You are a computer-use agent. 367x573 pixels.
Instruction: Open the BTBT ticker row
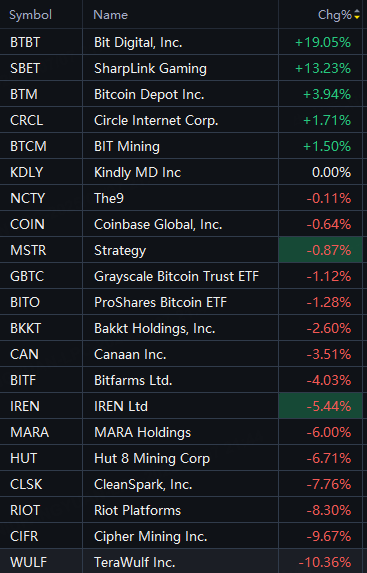(x=181, y=42)
